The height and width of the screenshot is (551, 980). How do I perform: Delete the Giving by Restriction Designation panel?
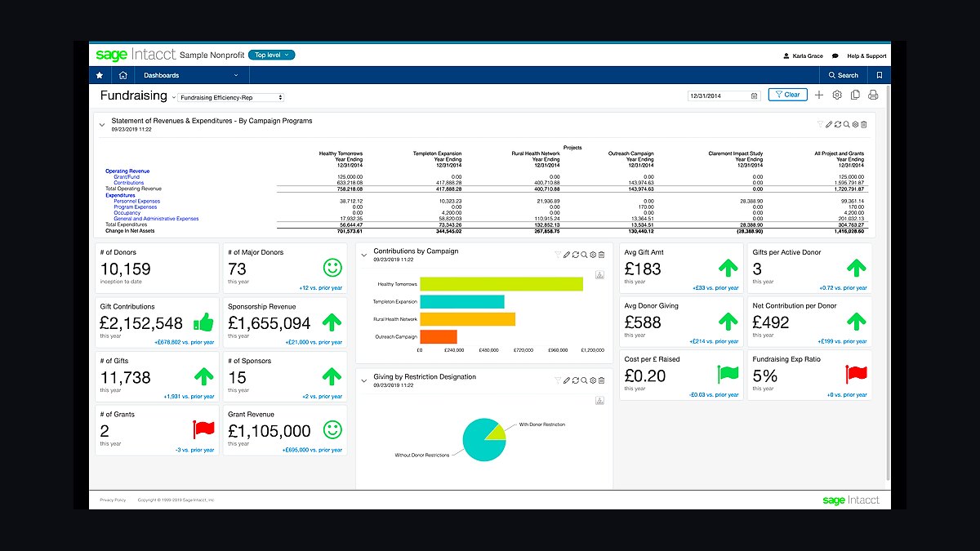click(602, 380)
